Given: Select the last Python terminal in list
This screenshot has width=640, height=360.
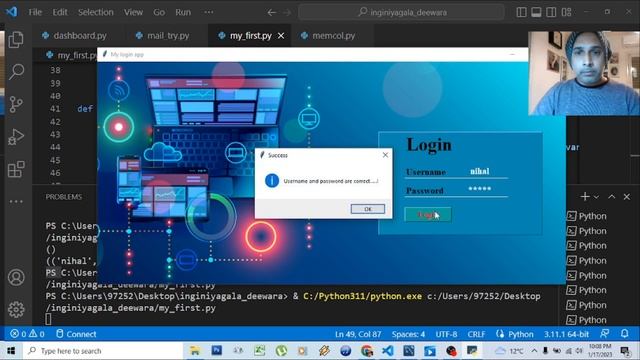Looking at the screenshot, I should pyautogui.click(x=587, y=320).
